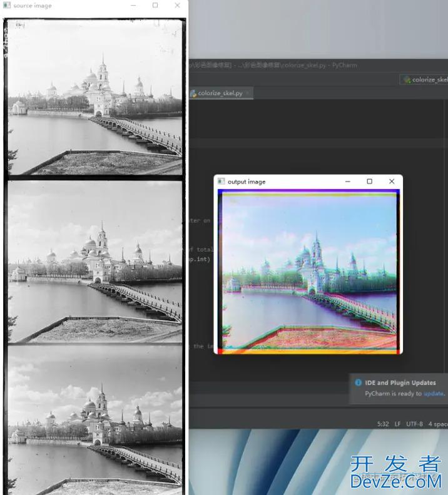Click the IDE and Plugin Updates title
448x495 pixels.
[x=400, y=382]
